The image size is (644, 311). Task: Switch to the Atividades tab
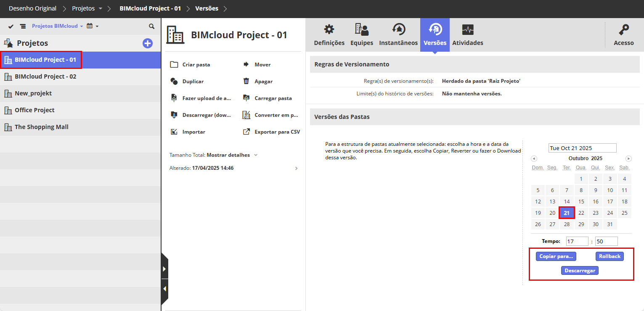[x=468, y=35]
